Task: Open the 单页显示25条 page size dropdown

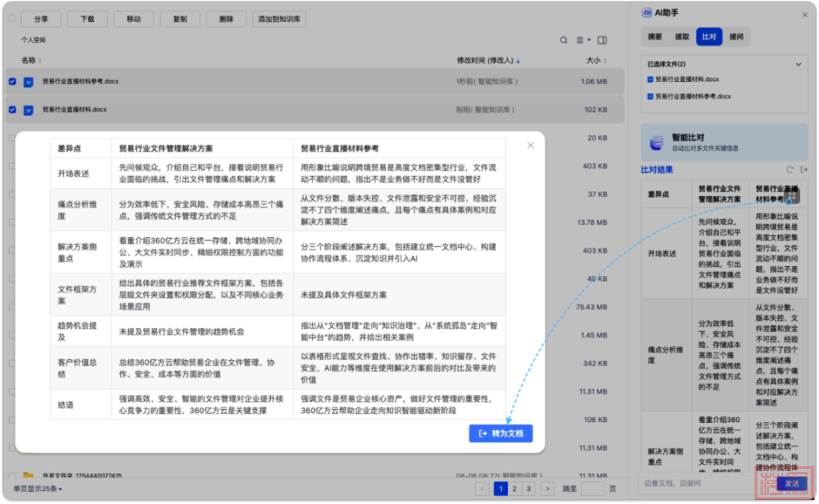Action: coord(38,489)
